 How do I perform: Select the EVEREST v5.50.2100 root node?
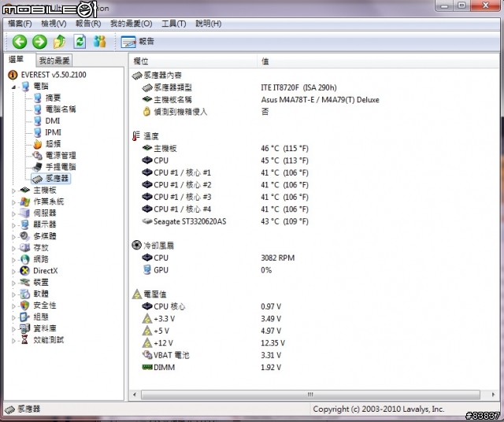click(54, 75)
